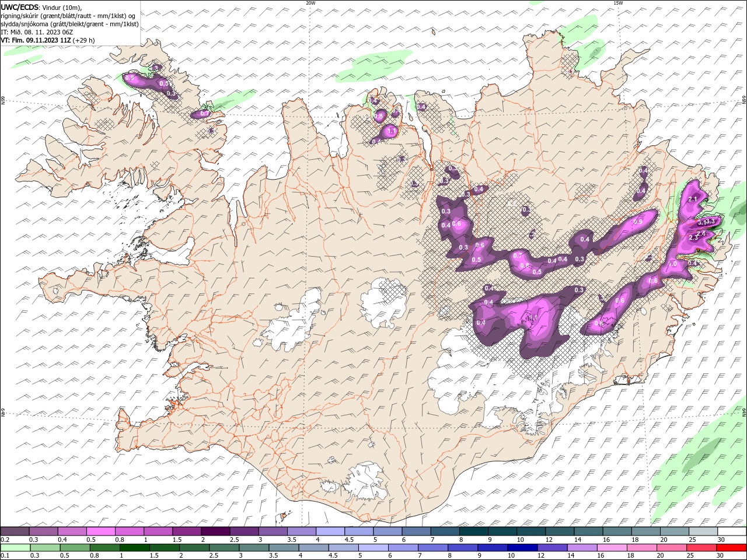The width and height of the screenshot is (747, 560).
Task: Select the light pink swatch starting at 16
Action: [611, 548]
